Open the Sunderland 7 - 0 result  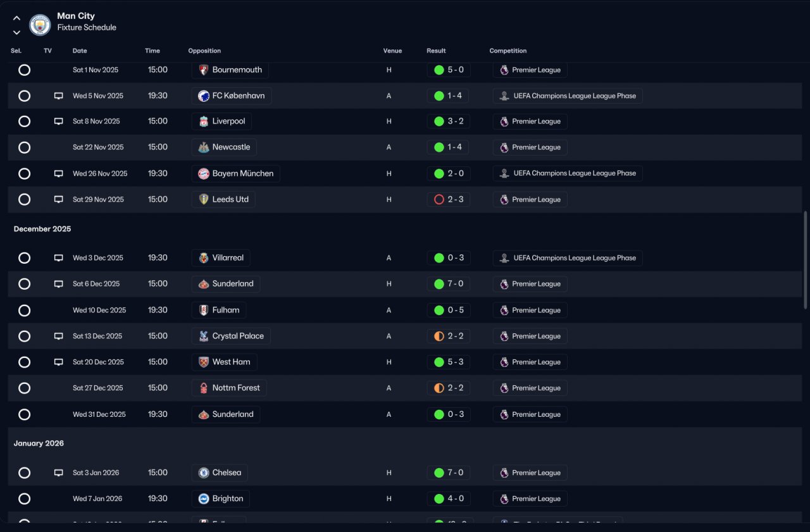(x=449, y=284)
